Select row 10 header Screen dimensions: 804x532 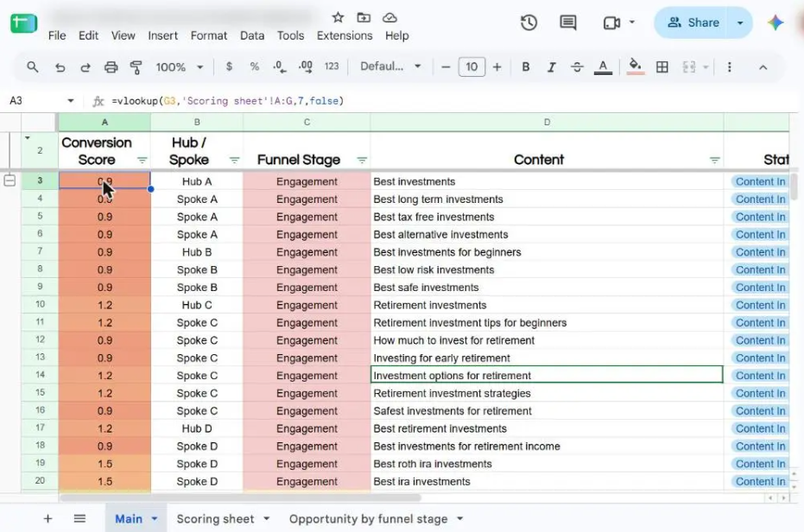(40, 304)
